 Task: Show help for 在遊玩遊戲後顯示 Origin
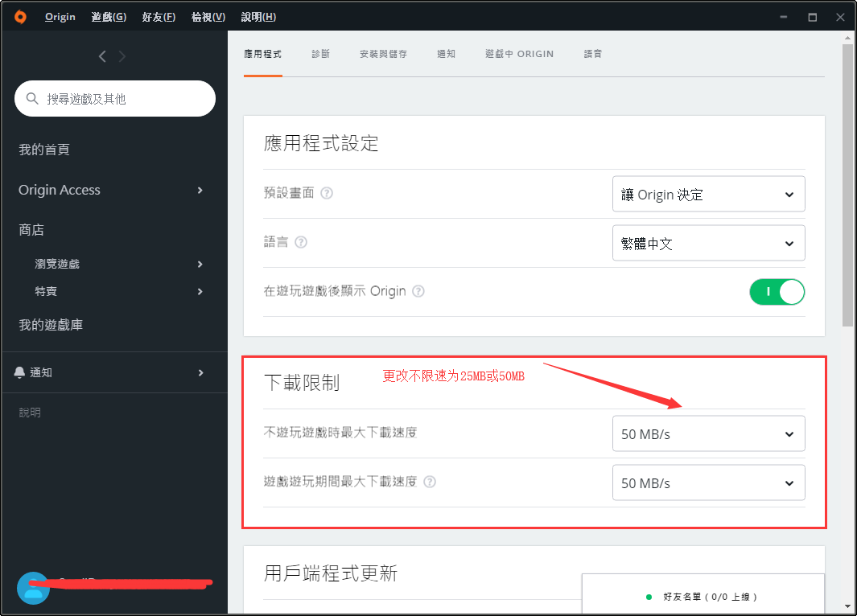pos(418,291)
